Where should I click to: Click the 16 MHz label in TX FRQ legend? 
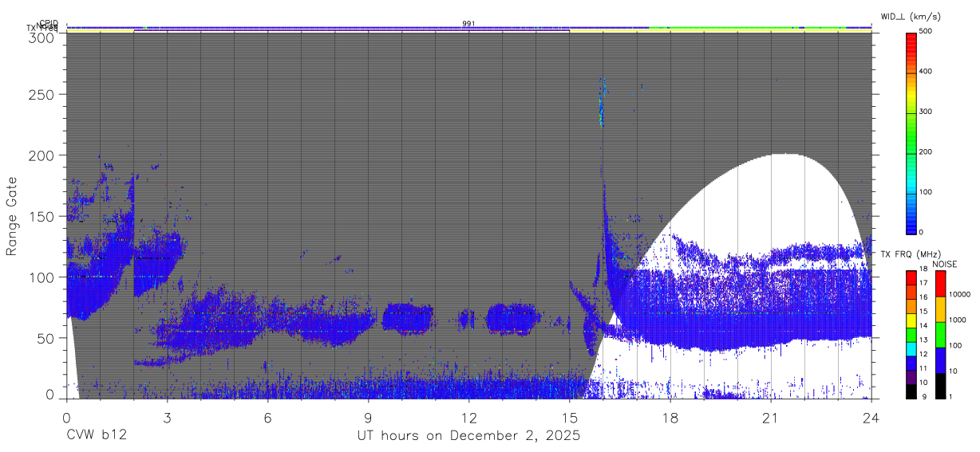(925, 297)
